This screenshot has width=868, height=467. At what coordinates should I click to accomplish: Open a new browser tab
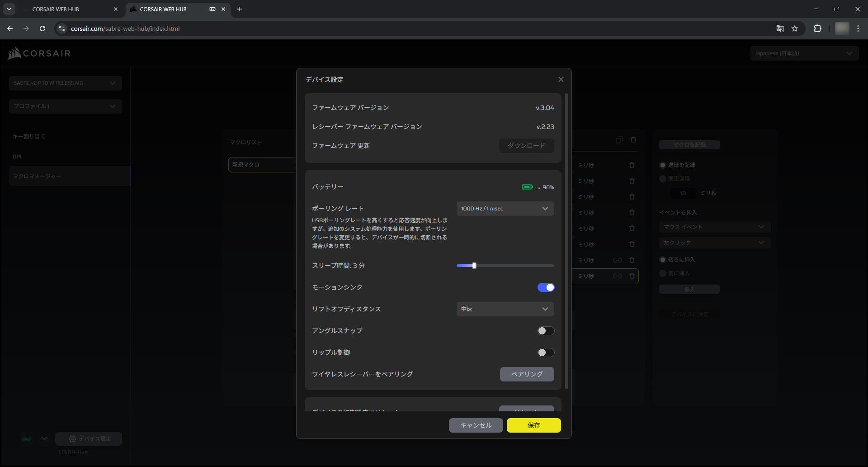pyautogui.click(x=240, y=9)
